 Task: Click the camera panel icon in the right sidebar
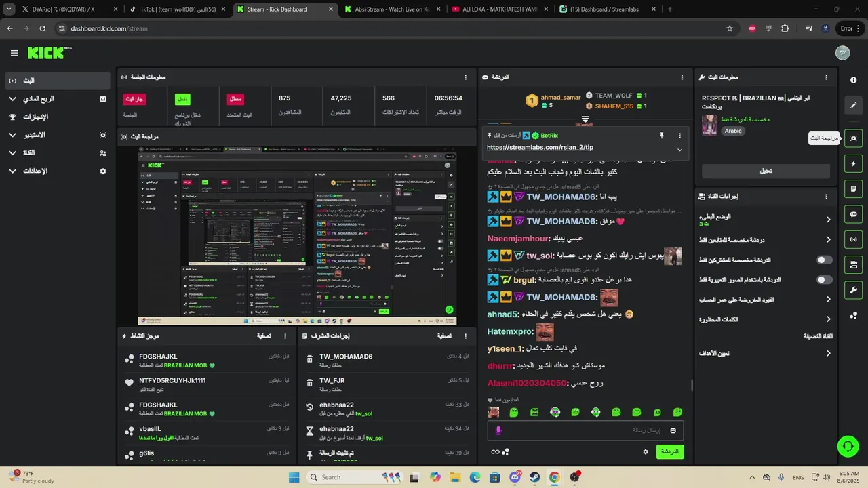[853, 264]
